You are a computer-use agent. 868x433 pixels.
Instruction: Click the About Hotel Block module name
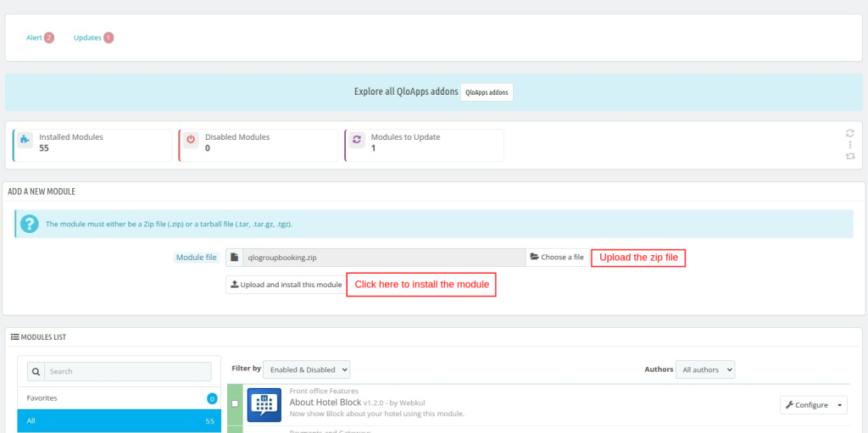(x=325, y=402)
